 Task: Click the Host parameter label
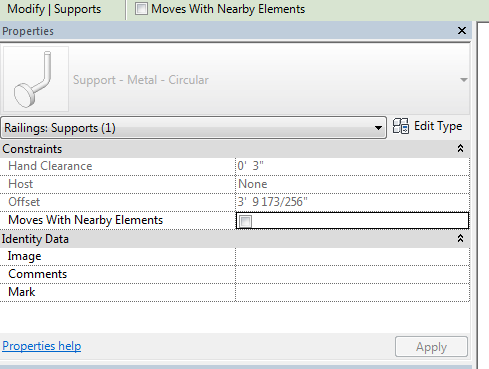[20, 184]
